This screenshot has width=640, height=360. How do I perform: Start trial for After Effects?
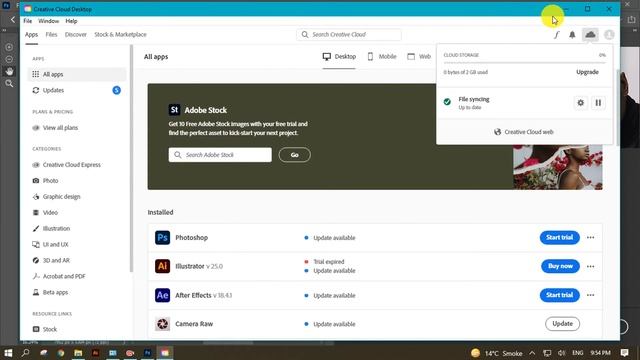[x=560, y=295]
